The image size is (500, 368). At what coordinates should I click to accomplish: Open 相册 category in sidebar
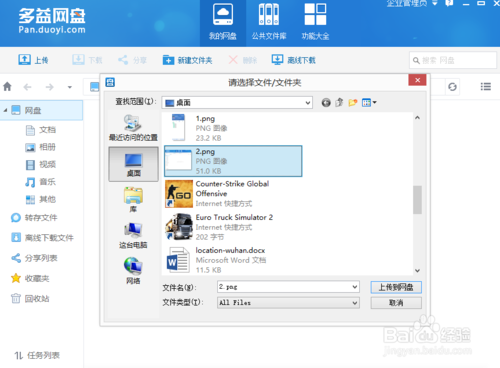click(41, 147)
